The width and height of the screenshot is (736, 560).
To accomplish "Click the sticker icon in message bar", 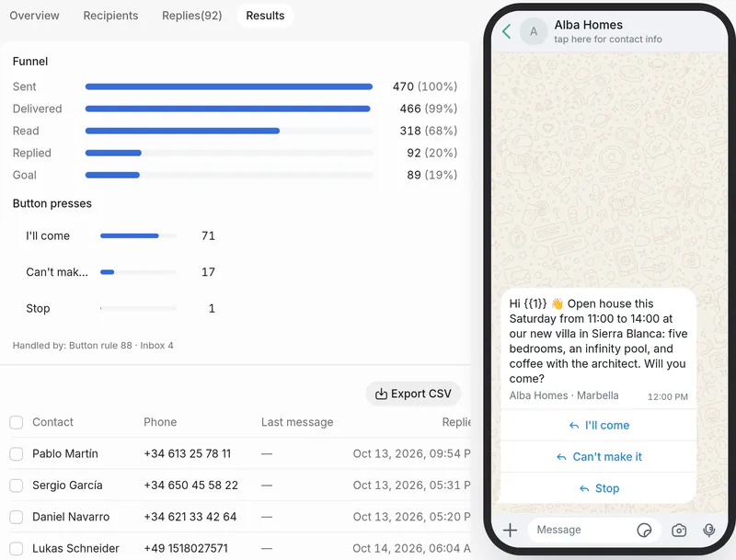I will coord(644,530).
